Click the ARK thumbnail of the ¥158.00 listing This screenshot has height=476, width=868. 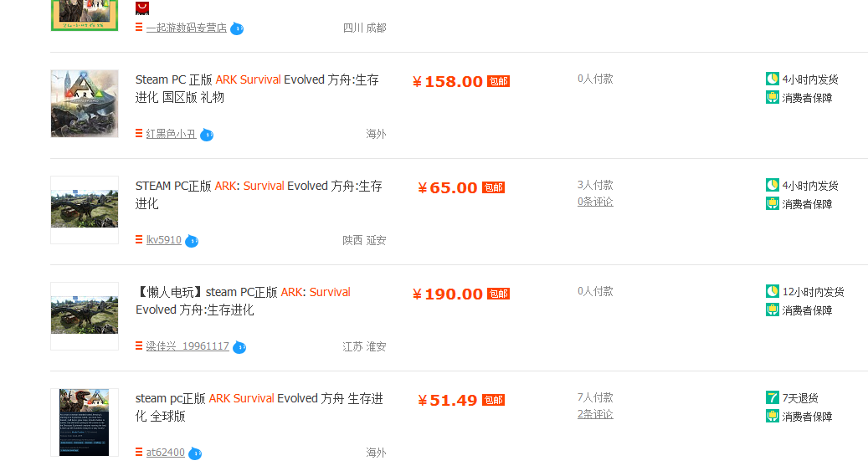click(x=85, y=104)
